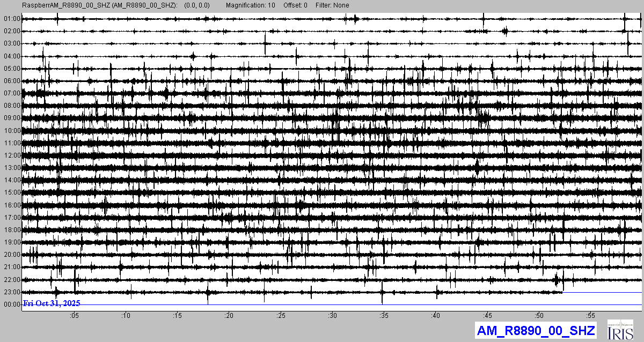Select the 01:00 hour label
This screenshot has height=342, width=644.
[11, 19]
